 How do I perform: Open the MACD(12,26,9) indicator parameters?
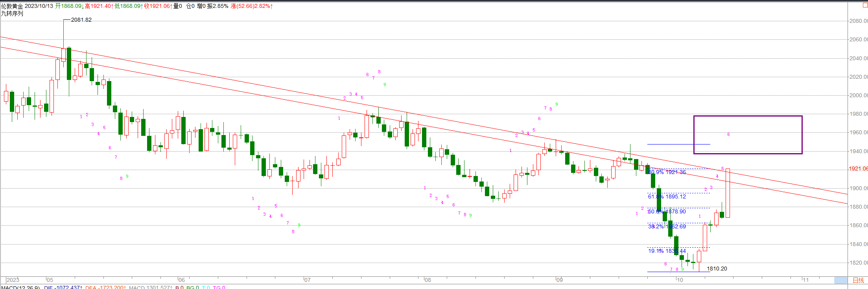coord(20,287)
